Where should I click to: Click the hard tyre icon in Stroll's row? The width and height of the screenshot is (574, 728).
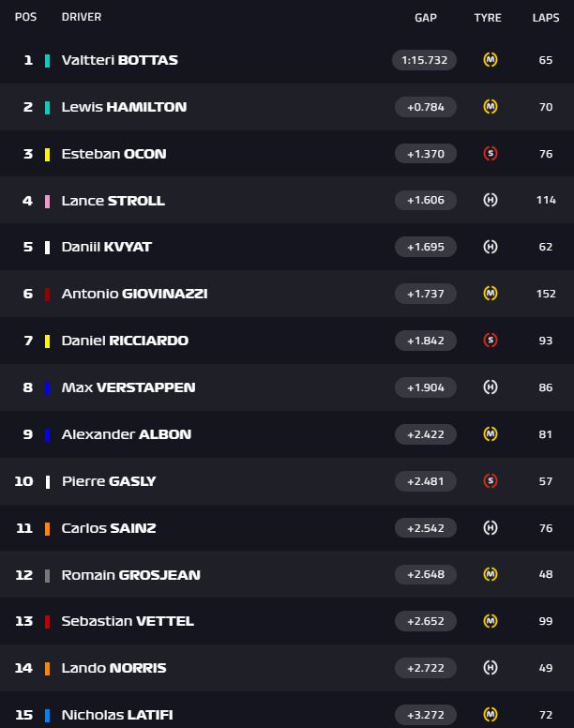click(x=490, y=201)
